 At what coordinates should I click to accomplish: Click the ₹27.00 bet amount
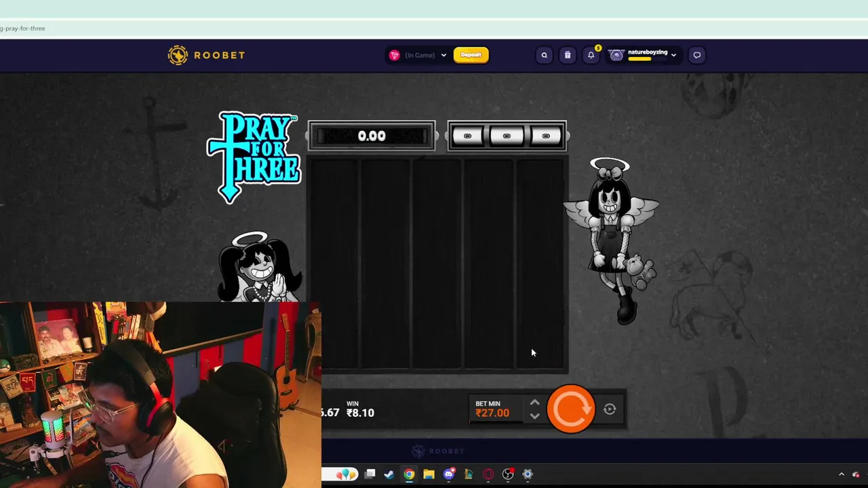(x=492, y=413)
